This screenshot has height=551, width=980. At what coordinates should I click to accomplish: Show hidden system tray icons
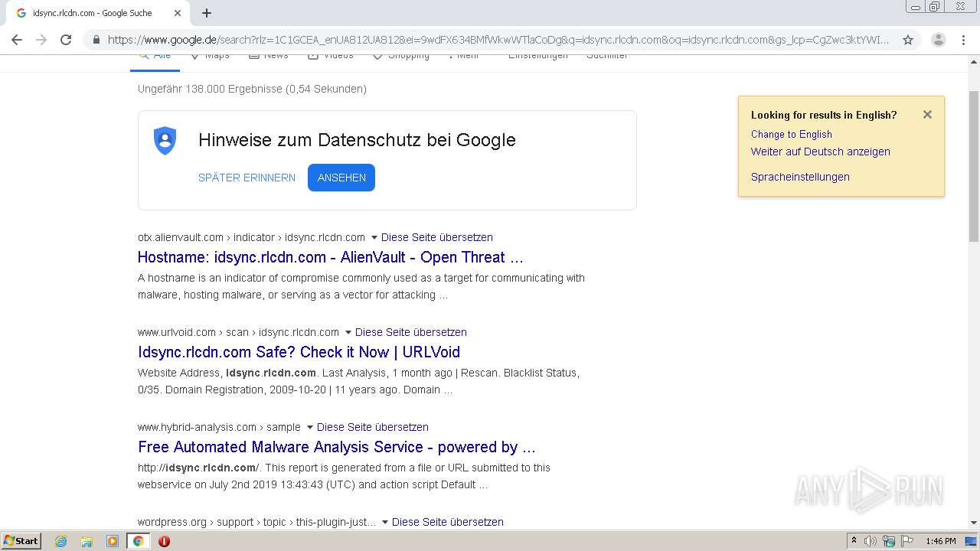click(x=854, y=541)
